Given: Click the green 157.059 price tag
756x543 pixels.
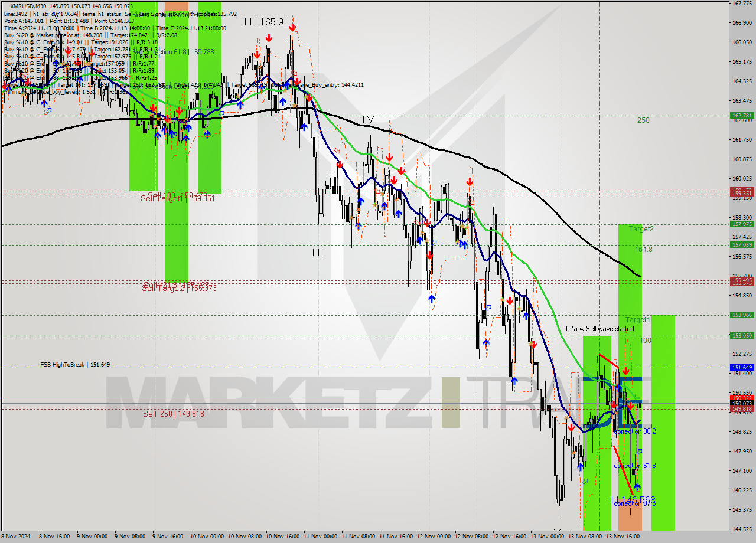Looking at the screenshot, I should tap(742, 245).
